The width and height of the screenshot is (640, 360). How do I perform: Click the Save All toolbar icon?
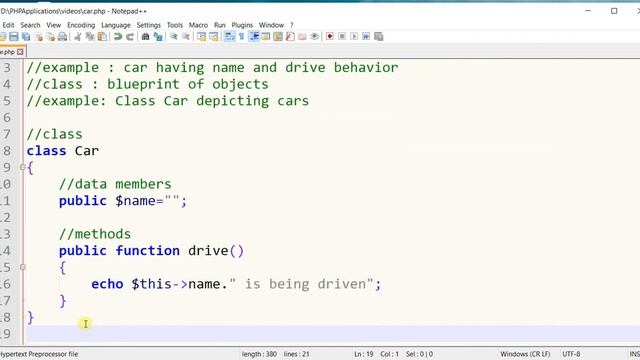(26, 37)
